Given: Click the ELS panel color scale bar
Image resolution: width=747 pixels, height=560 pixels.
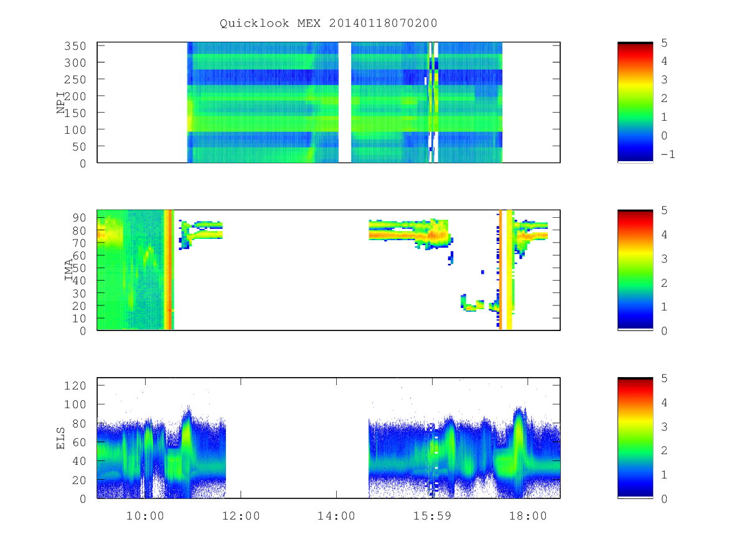Looking at the screenshot, I should [x=635, y=438].
